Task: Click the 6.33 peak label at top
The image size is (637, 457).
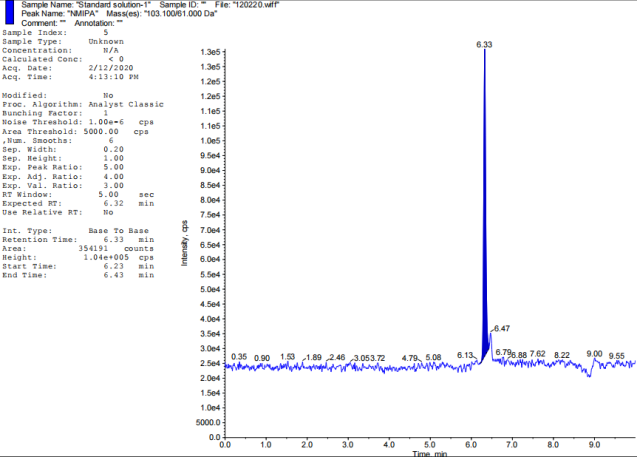Action: coord(485,45)
